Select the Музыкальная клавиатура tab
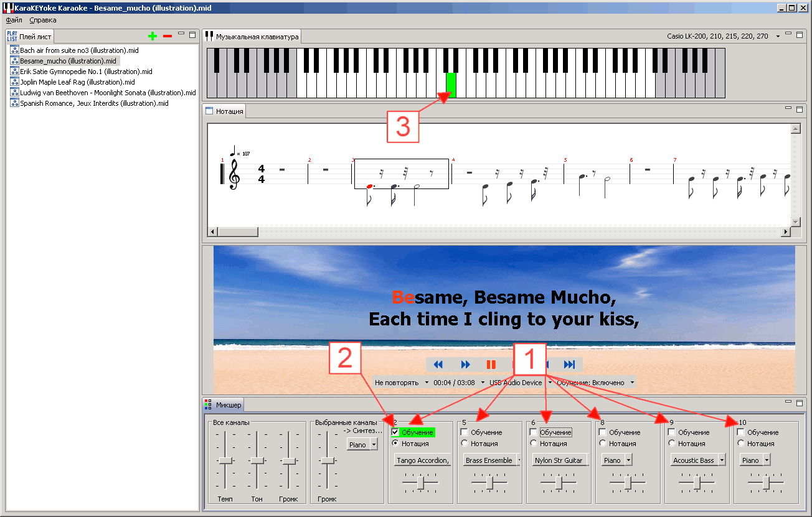Image resolution: width=812 pixels, height=517 pixels. (x=252, y=37)
